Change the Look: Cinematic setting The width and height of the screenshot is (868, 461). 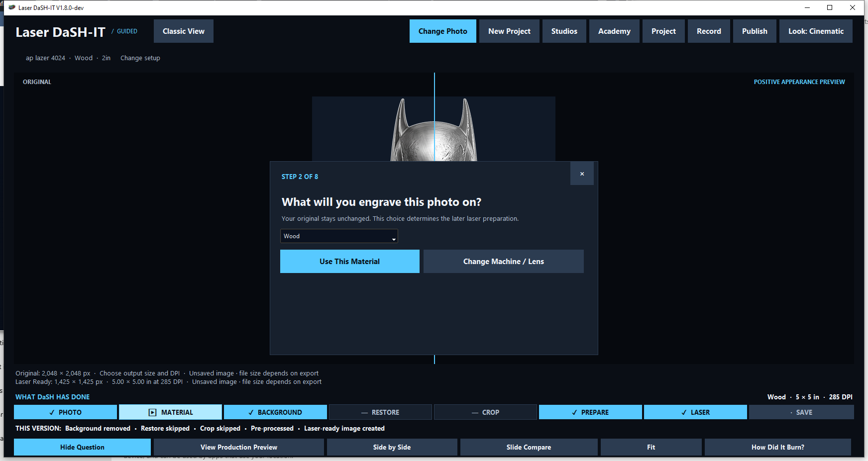pos(816,31)
